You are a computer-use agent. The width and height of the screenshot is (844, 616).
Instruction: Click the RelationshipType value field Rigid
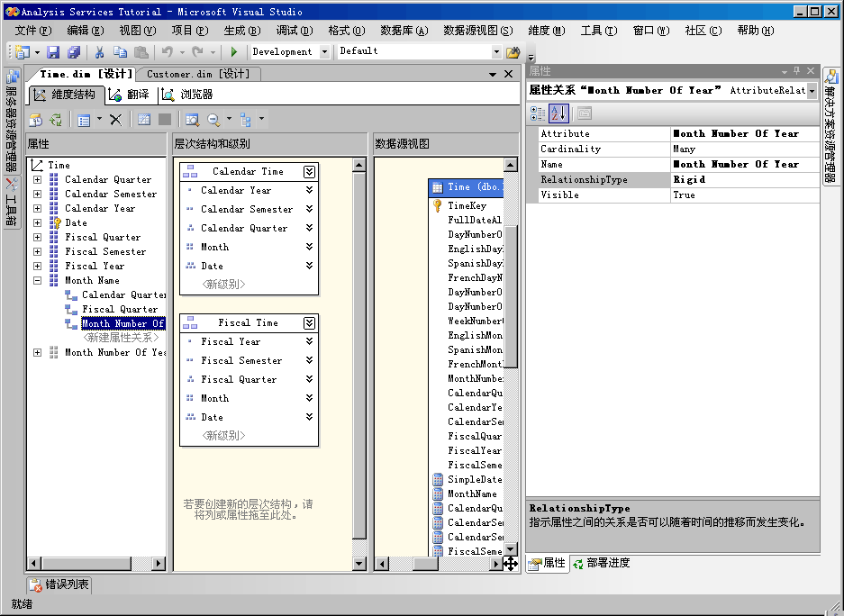click(744, 179)
